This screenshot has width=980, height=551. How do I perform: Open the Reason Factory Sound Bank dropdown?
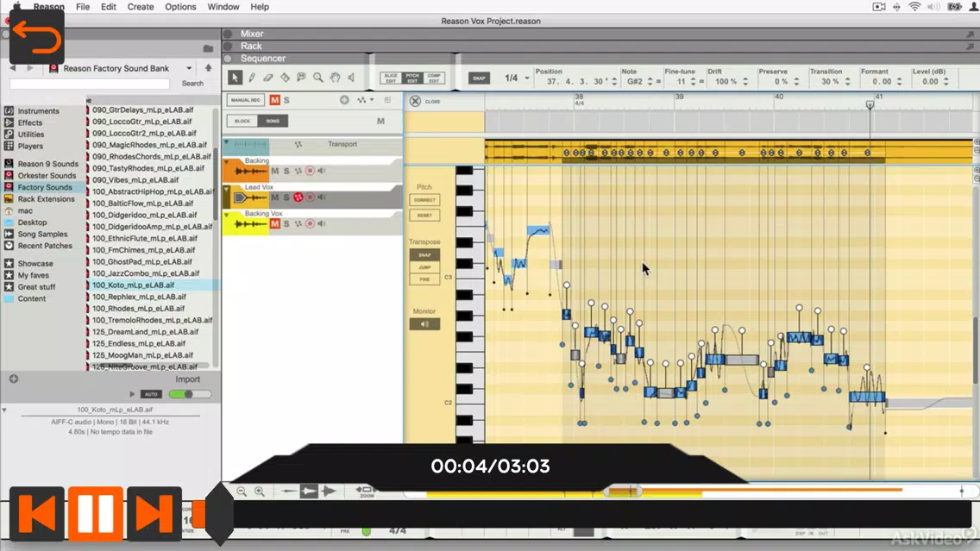coord(189,68)
